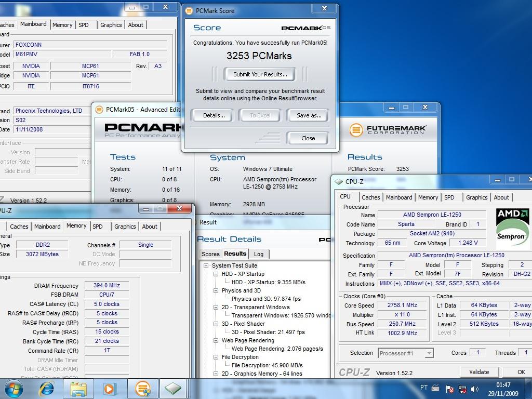Open Windows Media Player taskbar icon
Screen dimensions: 532x399
point(110,389)
